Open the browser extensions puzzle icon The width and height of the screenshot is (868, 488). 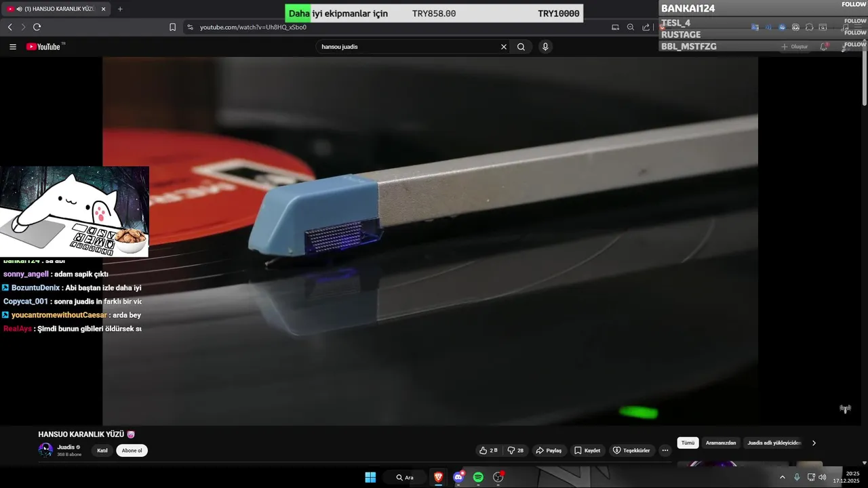pos(809,27)
